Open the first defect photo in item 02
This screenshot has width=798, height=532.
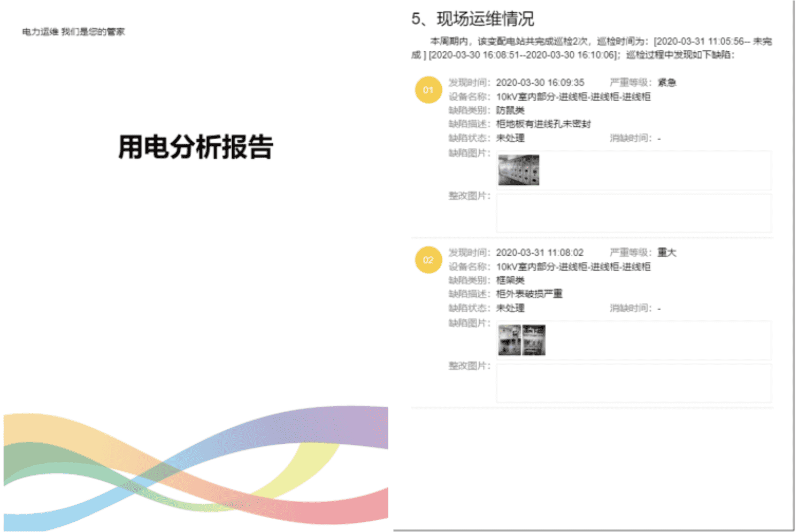click(x=509, y=340)
